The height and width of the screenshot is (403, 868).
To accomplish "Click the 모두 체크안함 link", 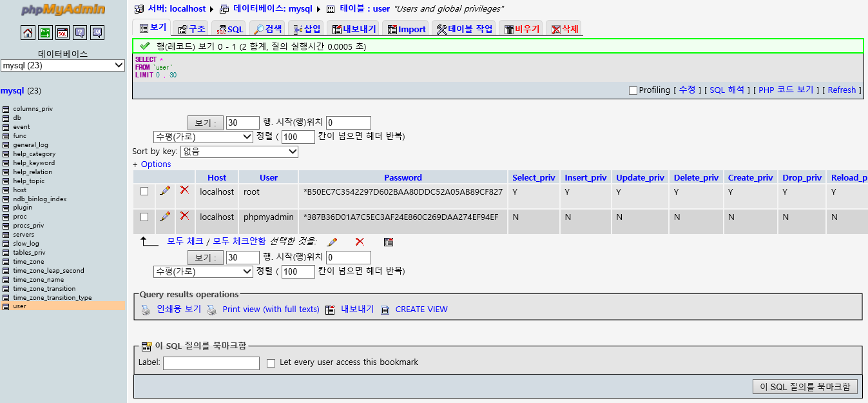I will pyautogui.click(x=239, y=241).
